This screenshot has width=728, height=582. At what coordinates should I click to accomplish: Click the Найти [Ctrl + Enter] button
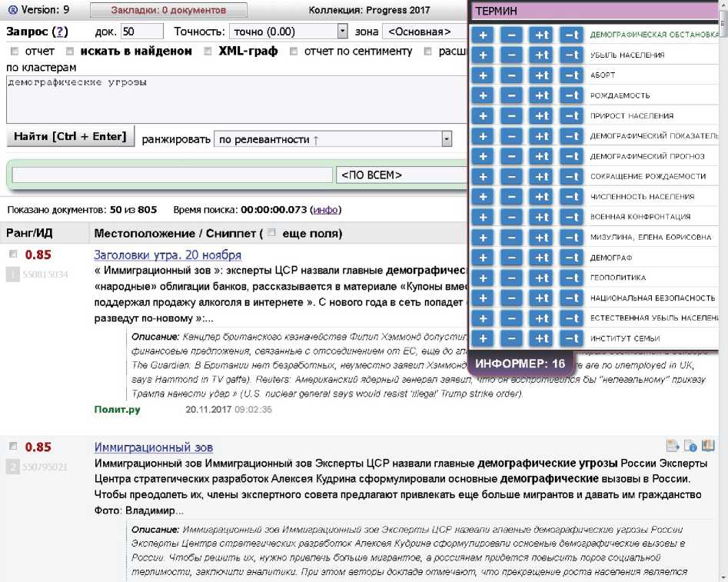[x=70, y=137]
